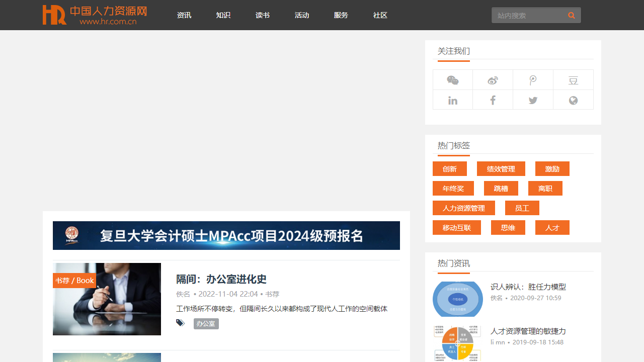
Task: Click the Facebook icon
Action: click(493, 100)
